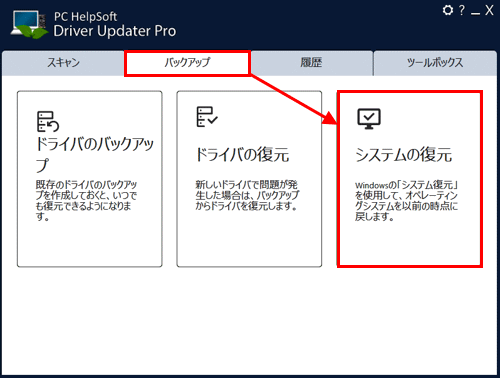Select the バックアップ tab

point(187,63)
